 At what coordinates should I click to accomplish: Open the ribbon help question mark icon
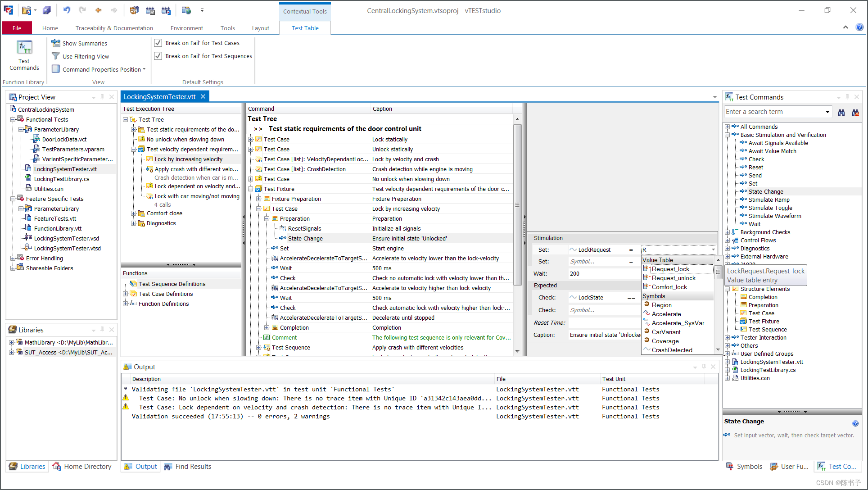(x=859, y=27)
